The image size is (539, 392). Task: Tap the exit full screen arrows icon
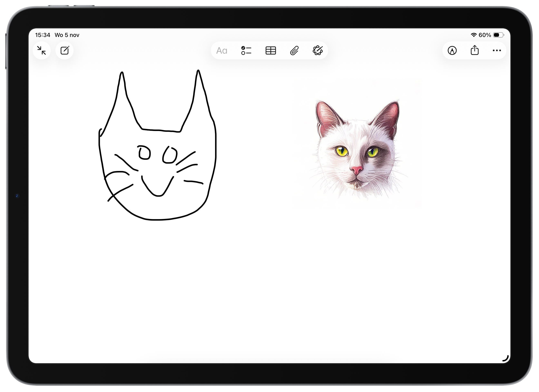coord(42,50)
